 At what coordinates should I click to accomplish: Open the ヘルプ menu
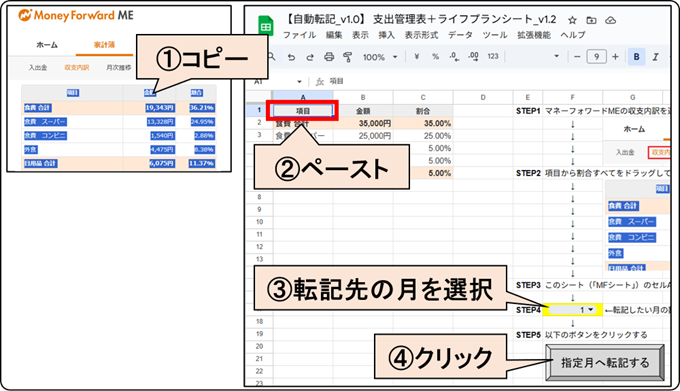click(x=572, y=35)
